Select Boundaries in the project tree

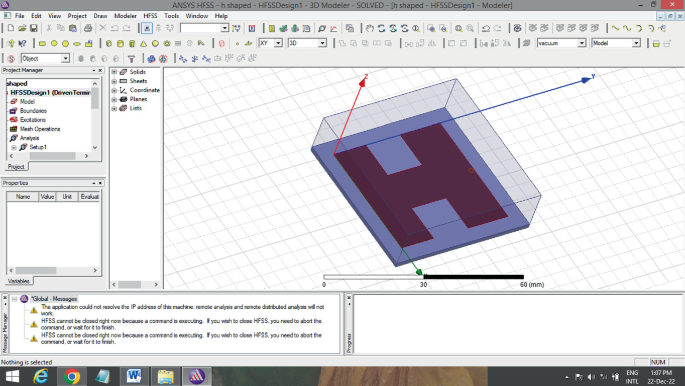coord(33,111)
